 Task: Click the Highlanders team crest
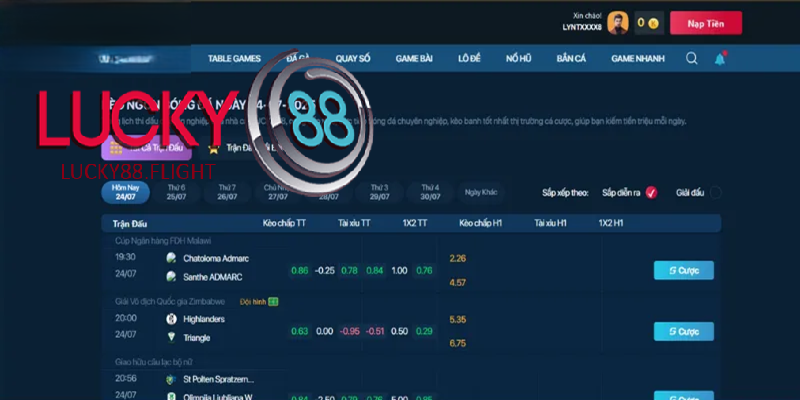tap(171, 319)
